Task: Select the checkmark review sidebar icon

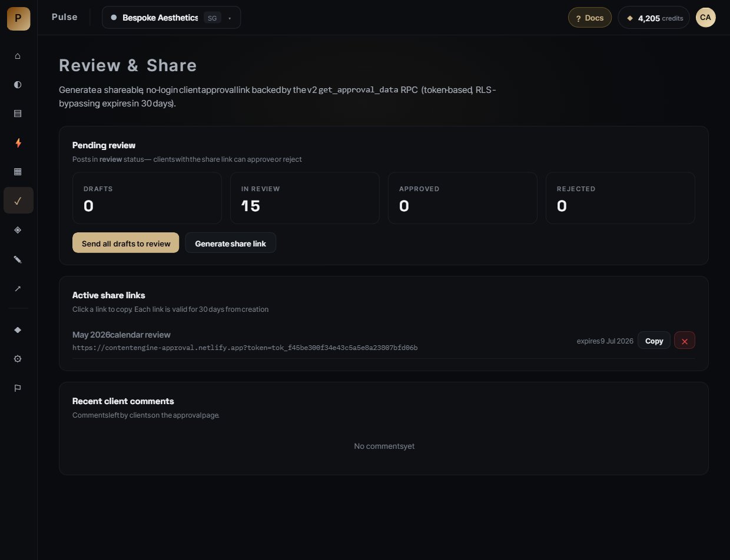Action: coord(18,201)
